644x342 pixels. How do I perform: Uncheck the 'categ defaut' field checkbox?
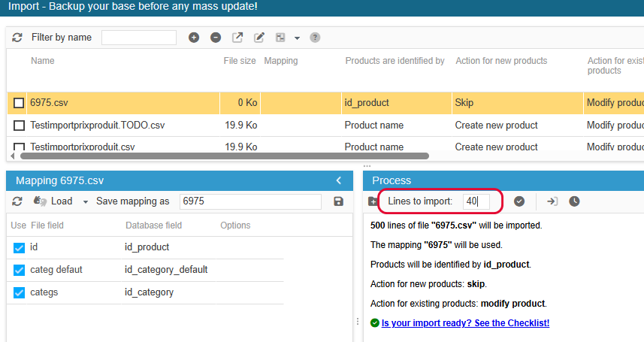point(20,270)
